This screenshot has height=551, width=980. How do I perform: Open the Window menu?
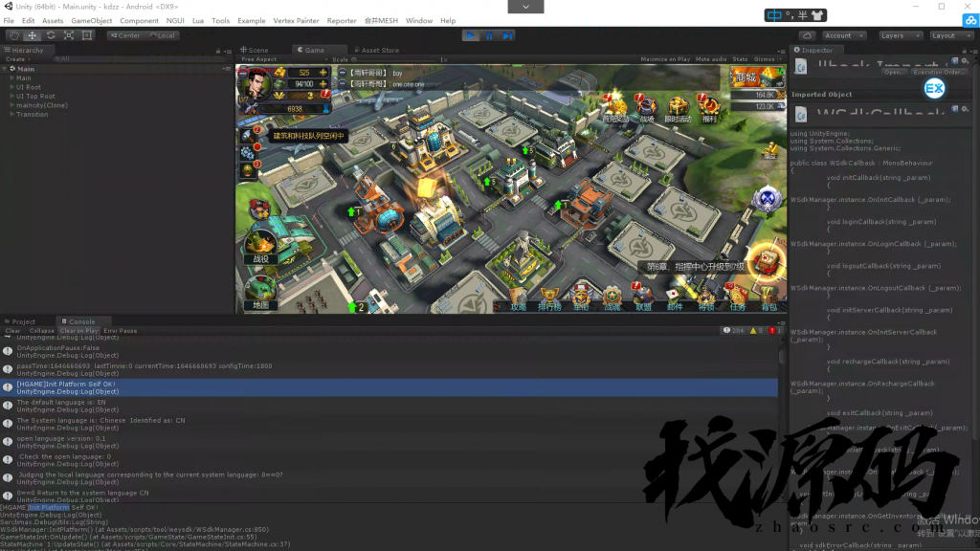tap(419, 21)
